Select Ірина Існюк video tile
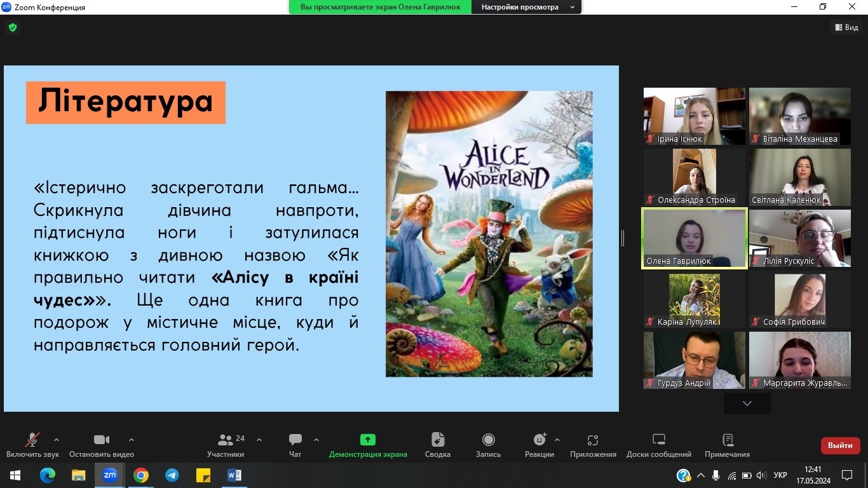868x488 pixels. tap(695, 116)
